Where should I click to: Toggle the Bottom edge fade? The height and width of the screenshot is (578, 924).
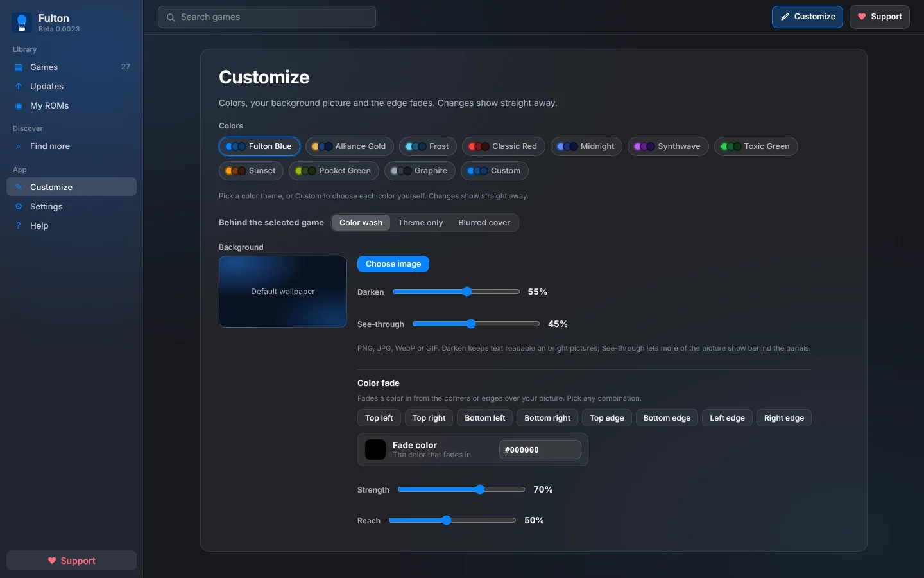(667, 418)
